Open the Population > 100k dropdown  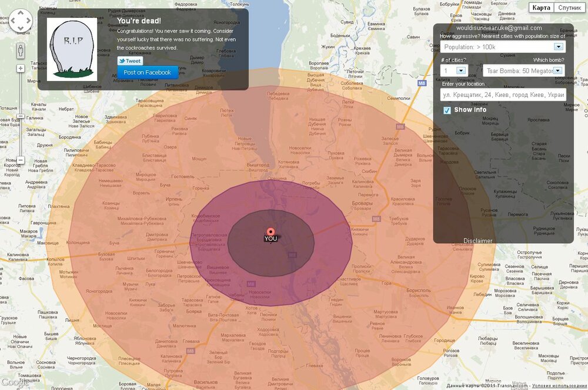[x=503, y=47]
